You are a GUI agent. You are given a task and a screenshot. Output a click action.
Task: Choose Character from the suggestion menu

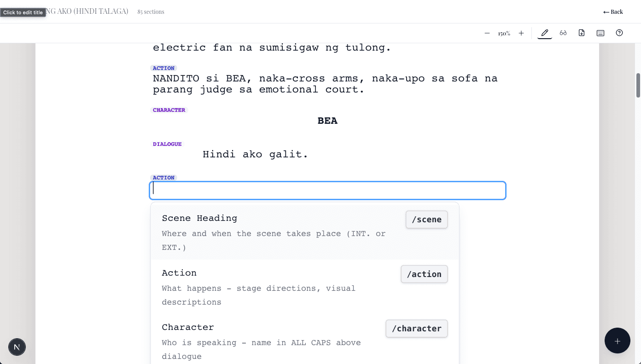pos(188,327)
